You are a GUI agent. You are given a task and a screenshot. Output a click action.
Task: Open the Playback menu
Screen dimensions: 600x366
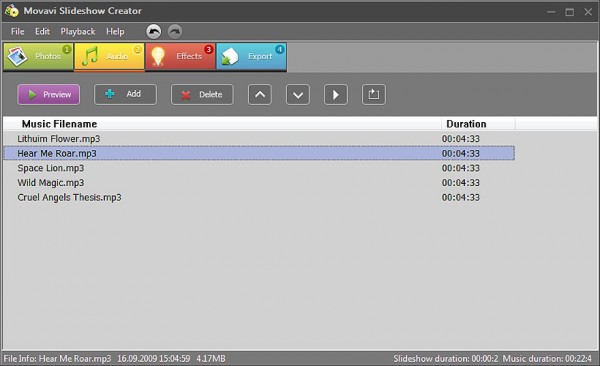(78, 31)
